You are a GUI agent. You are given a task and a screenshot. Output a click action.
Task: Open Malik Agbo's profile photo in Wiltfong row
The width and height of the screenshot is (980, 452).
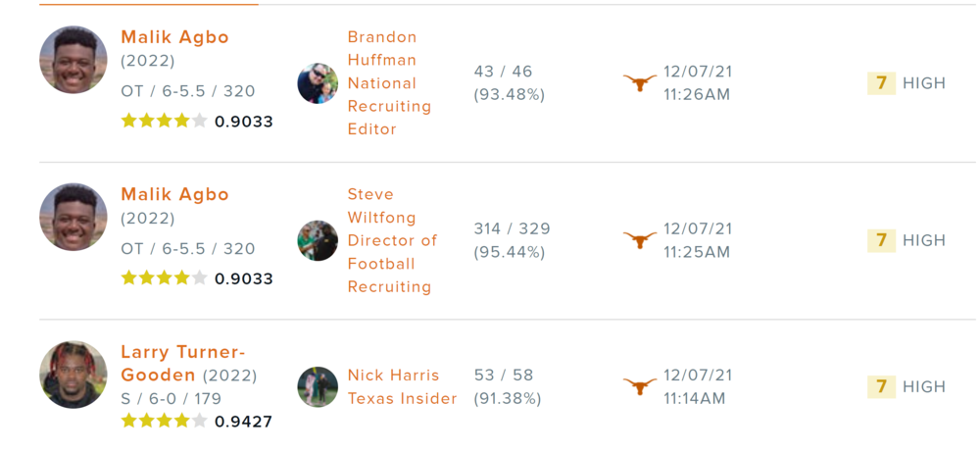(73, 217)
